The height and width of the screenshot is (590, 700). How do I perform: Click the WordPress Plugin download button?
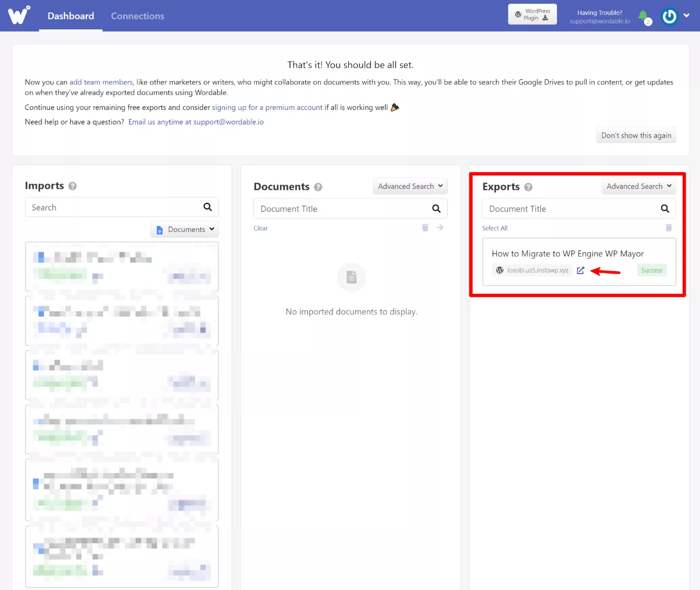[532, 14]
